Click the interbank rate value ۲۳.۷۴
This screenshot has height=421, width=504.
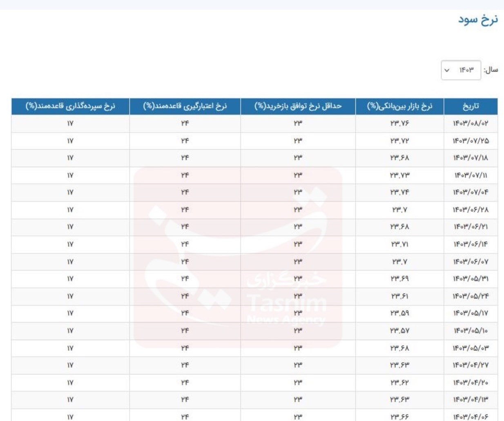pos(399,193)
